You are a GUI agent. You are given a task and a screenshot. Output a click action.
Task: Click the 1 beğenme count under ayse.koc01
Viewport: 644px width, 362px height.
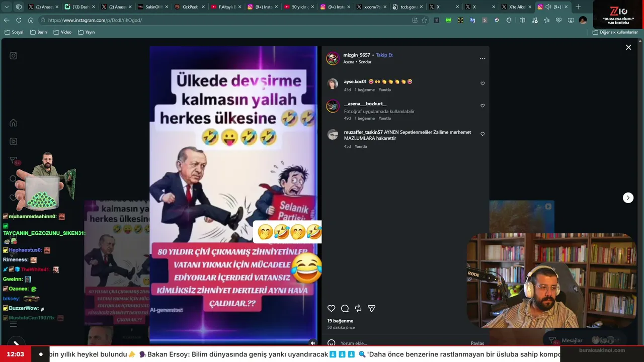point(365,90)
